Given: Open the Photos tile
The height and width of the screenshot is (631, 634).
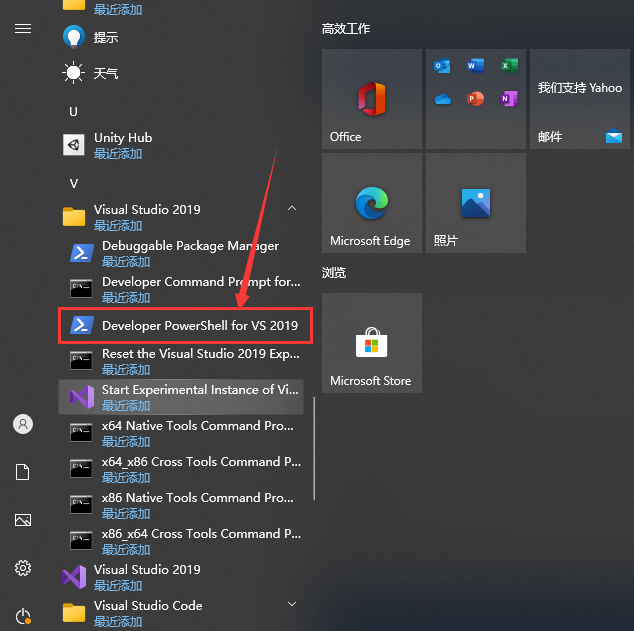Looking at the screenshot, I should tap(476, 203).
